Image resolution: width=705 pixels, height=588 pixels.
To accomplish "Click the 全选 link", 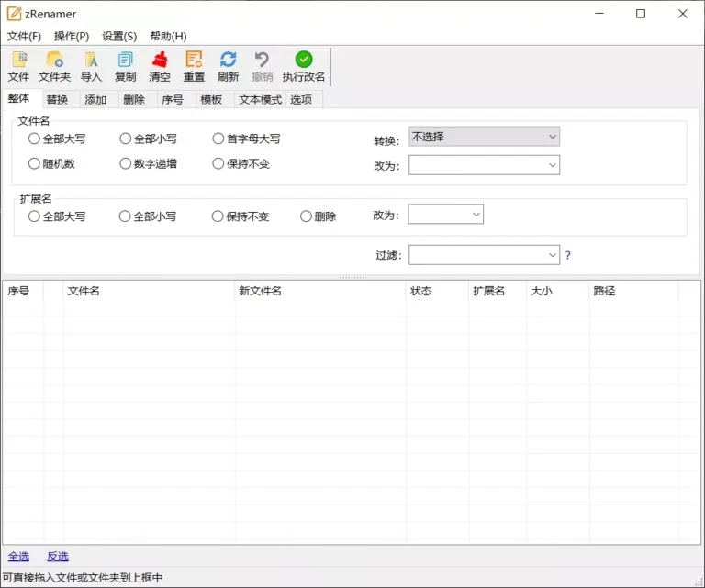I will click(x=18, y=557).
